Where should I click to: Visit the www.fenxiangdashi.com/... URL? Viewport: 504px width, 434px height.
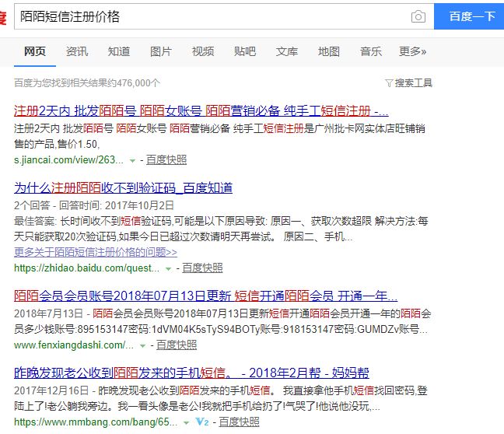click(74, 345)
